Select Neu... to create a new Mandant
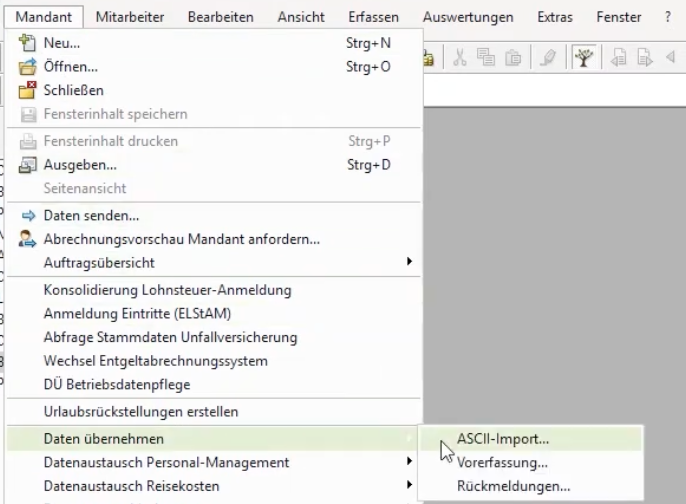The height and width of the screenshot is (504, 686). click(62, 43)
